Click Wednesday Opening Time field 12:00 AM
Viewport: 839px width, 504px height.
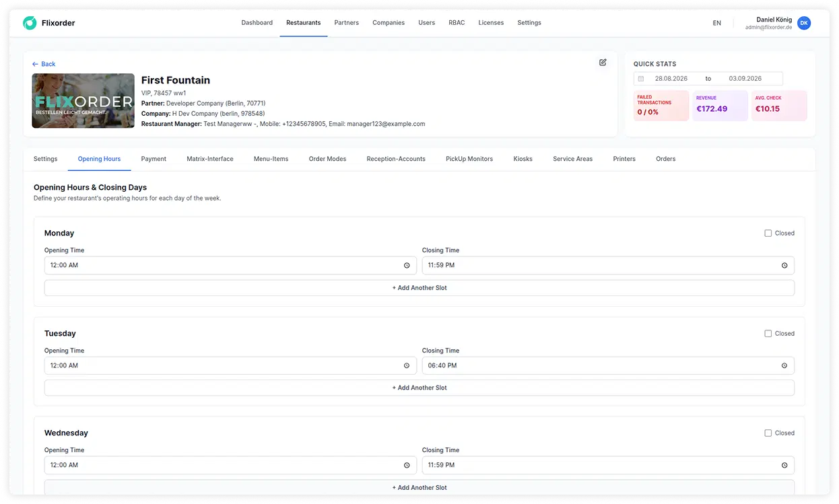click(230, 466)
